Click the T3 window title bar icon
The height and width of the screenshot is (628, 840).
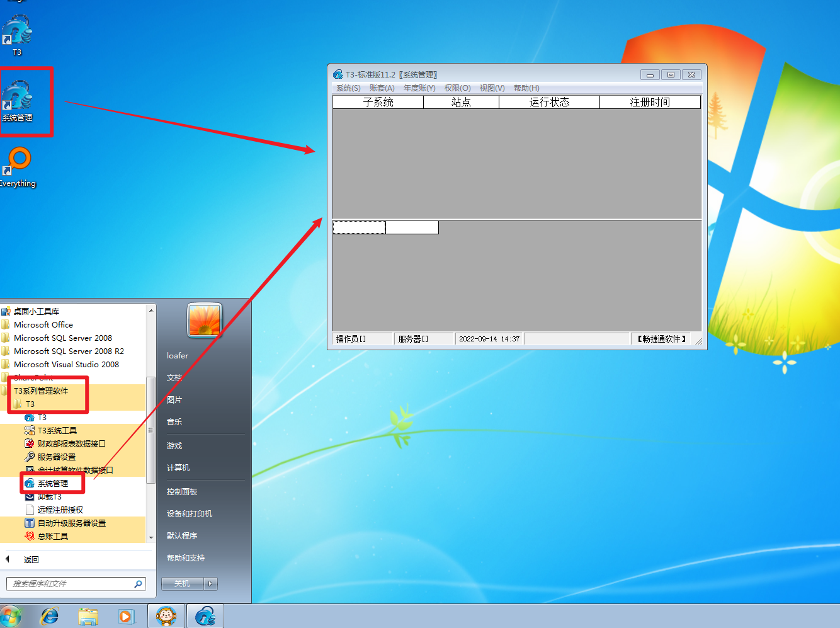click(x=338, y=74)
